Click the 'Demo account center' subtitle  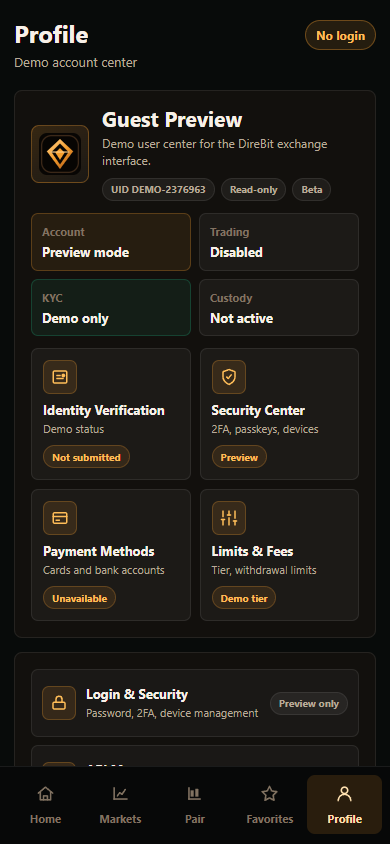click(75, 63)
